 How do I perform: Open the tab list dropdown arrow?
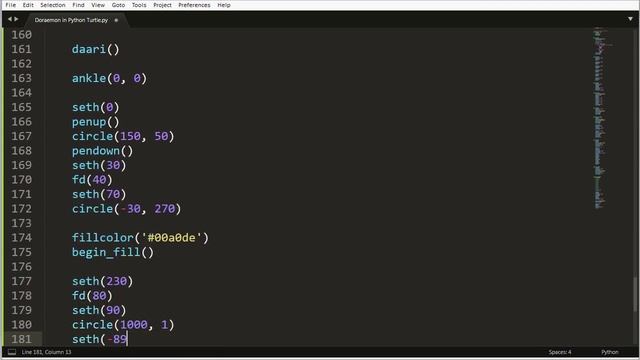point(630,19)
